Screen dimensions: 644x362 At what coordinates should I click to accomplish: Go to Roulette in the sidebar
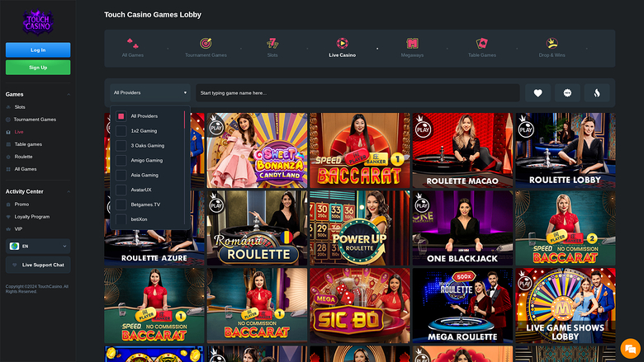pyautogui.click(x=23, y=157)
